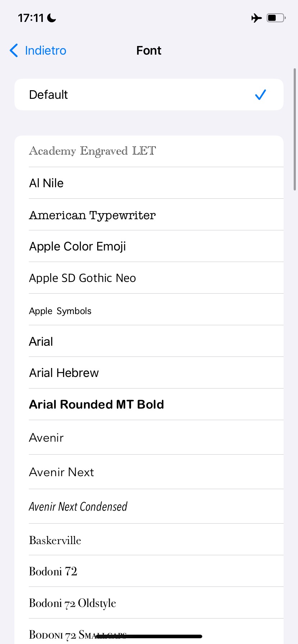298x644 pixels.
Task: Choose Academy Engraved LET font
Action: coord(92,151)
